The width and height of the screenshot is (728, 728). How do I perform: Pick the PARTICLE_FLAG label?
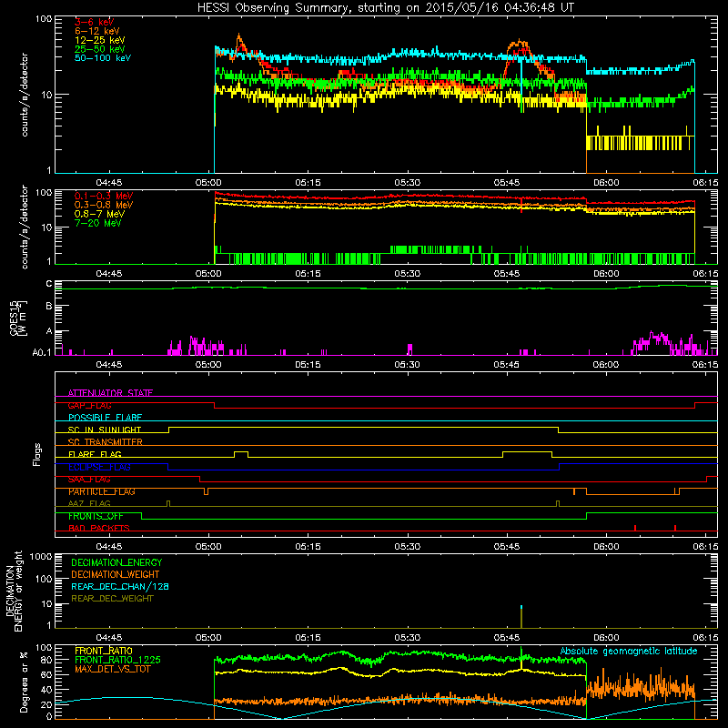click(102, 491)
